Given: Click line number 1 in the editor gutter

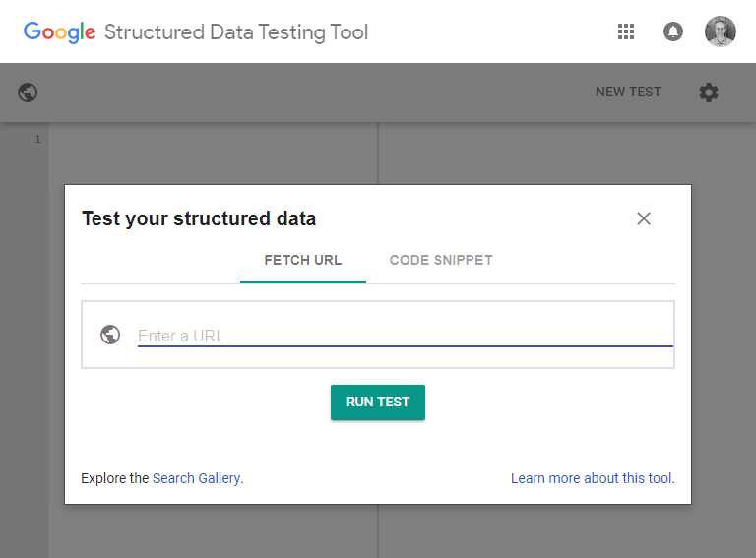Looking at the screenshot, I should (37, 140).
